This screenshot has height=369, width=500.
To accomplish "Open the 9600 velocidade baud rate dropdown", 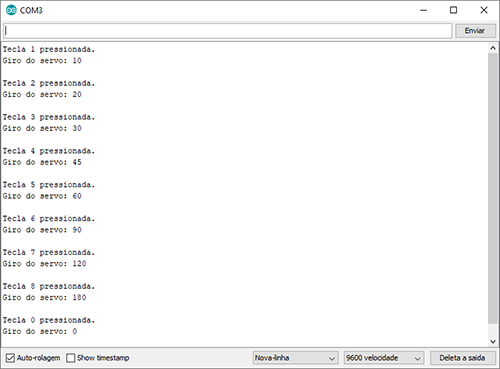I will [384, 358].
